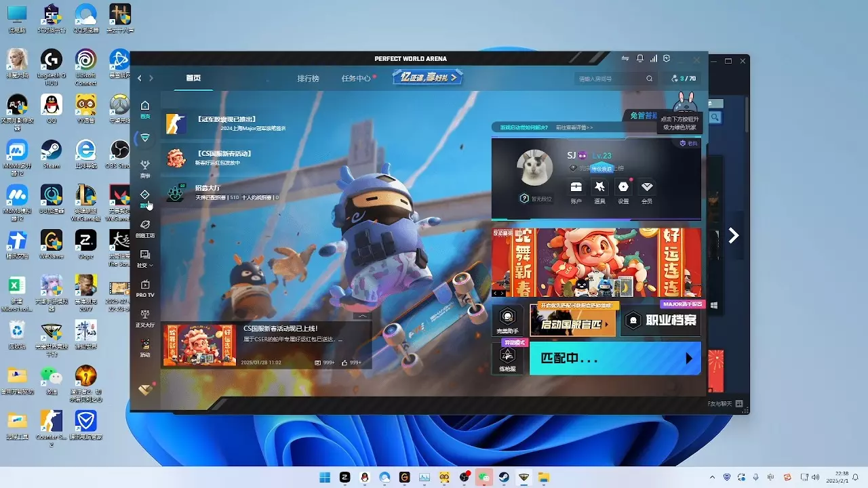
Task: Open the 3/70 online players counter
Action: [x=684, y=79]
